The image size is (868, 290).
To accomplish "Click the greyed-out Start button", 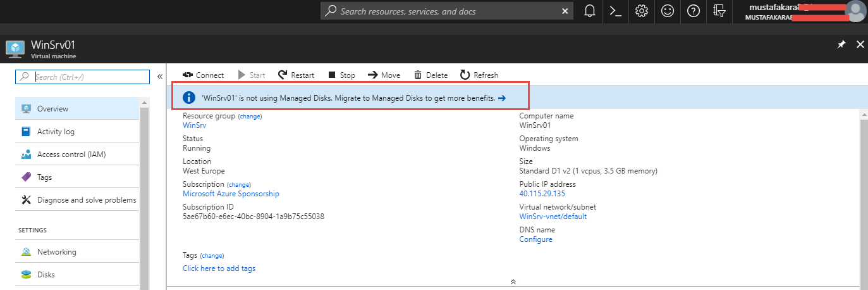I will (252, 75).
